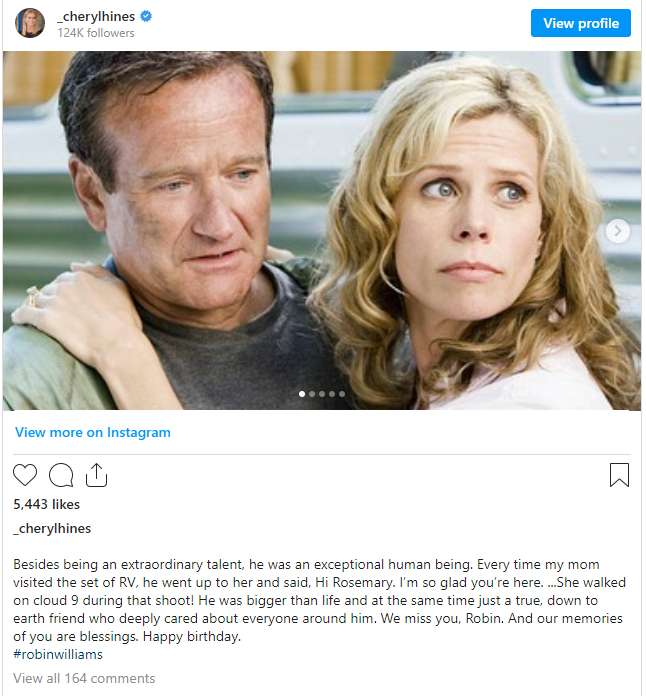Save post with the bookmark icon
Viewport: 646px width, 696px height.
pyautogui.click(x=619, y=475)
